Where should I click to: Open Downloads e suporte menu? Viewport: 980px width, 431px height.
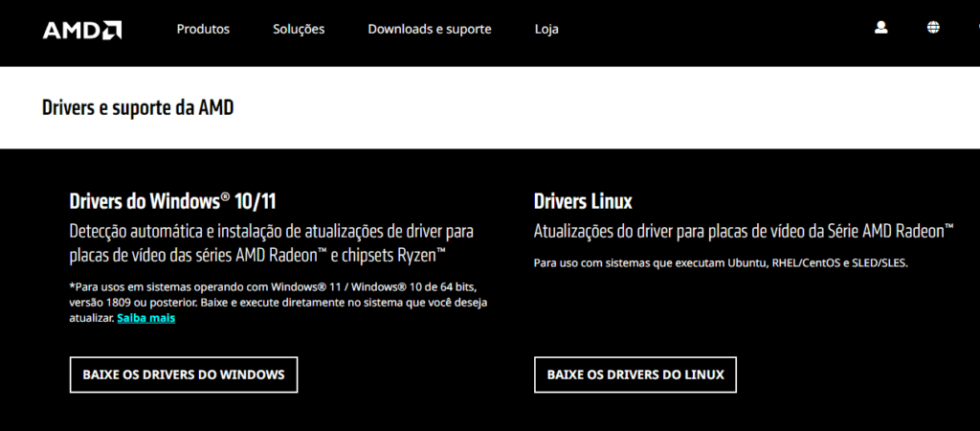point(430,29)
